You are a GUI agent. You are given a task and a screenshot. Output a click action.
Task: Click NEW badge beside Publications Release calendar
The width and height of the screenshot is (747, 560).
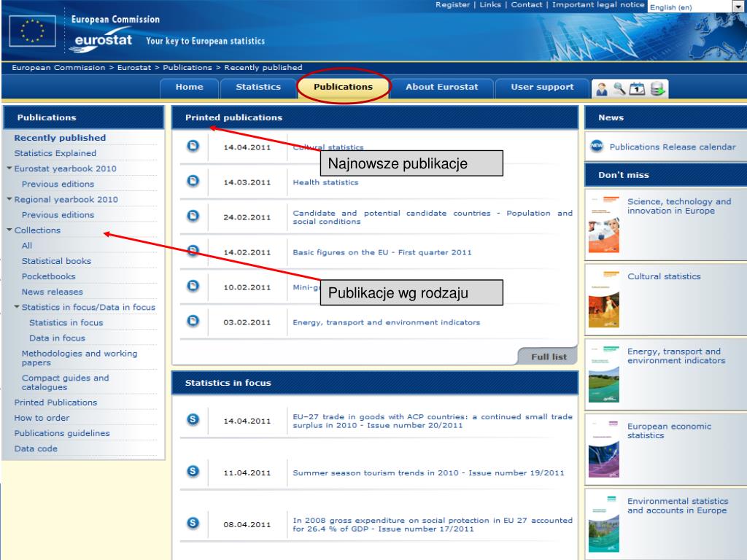[597, 146]
